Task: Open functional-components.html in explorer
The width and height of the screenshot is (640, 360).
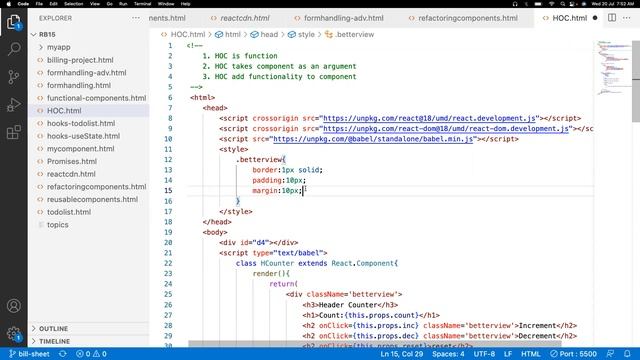Action: click(x=89, y=98)
